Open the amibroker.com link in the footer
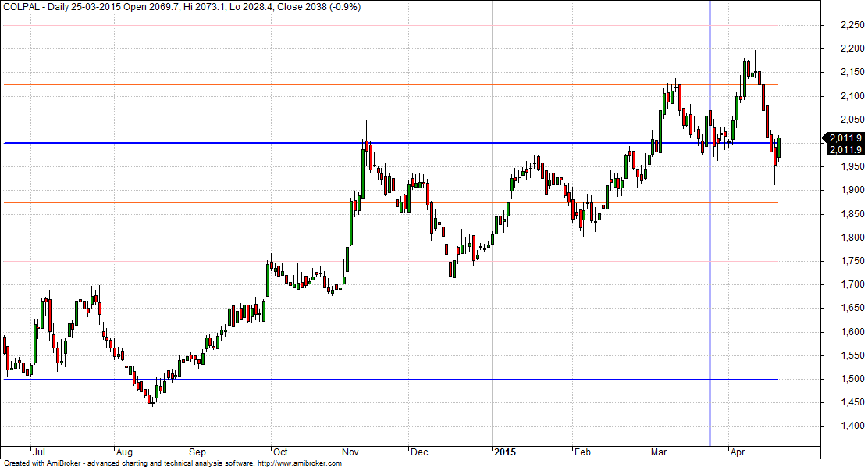The image size is (868, 468). click(x=300, y=463)
